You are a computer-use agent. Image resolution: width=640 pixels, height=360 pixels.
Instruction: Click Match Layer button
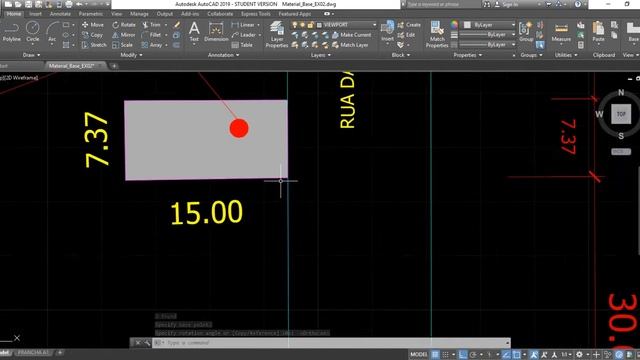pyautogui.click(x=350, y=45)
